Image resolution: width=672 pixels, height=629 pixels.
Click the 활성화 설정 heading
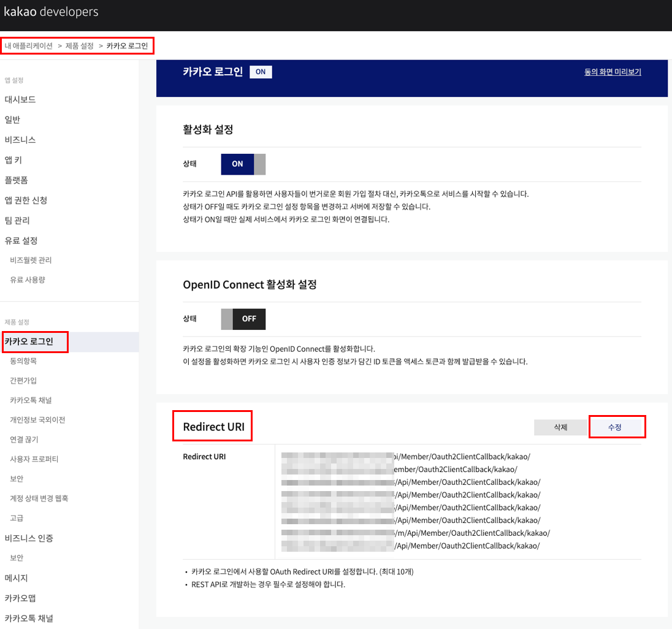coord(208,129)
